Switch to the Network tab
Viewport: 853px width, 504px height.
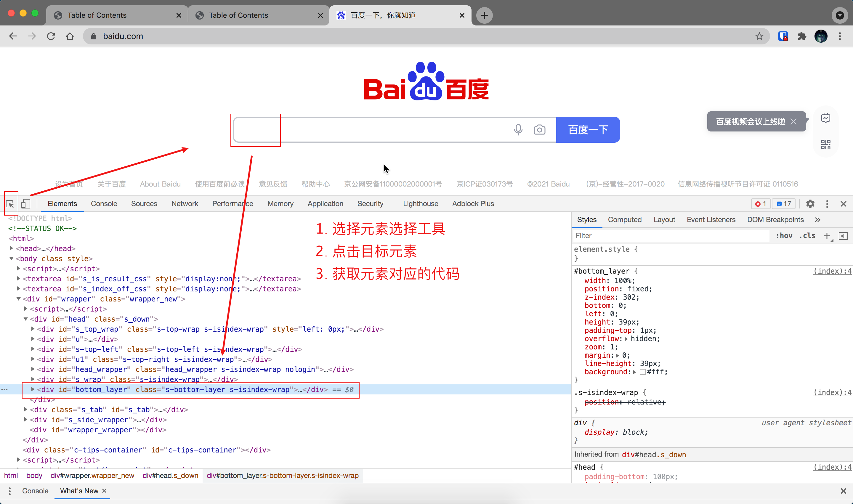point(185,204)
